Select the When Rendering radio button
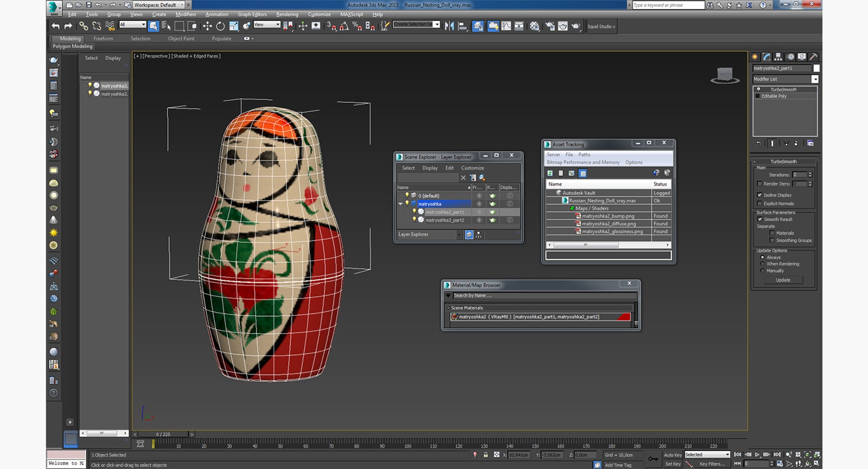 (x=762, y=264)
